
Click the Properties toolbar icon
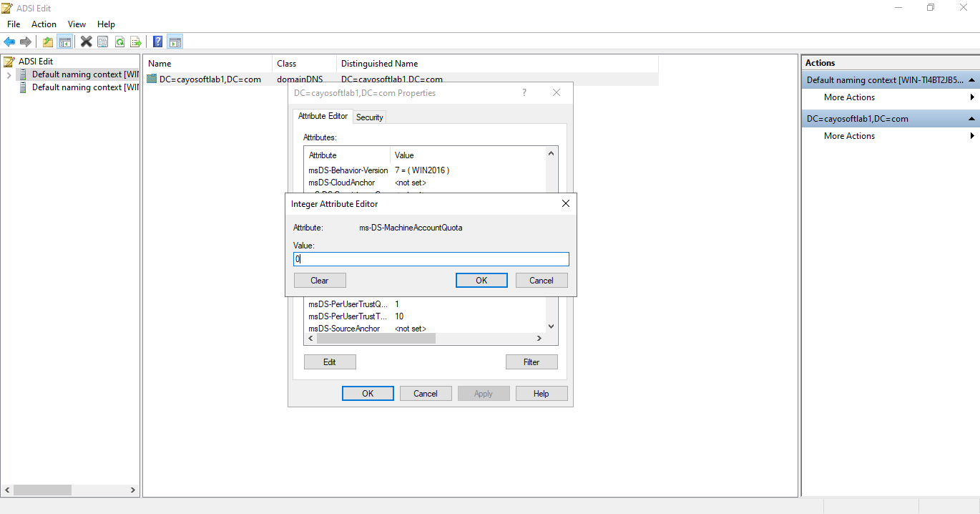pos(103,42)
